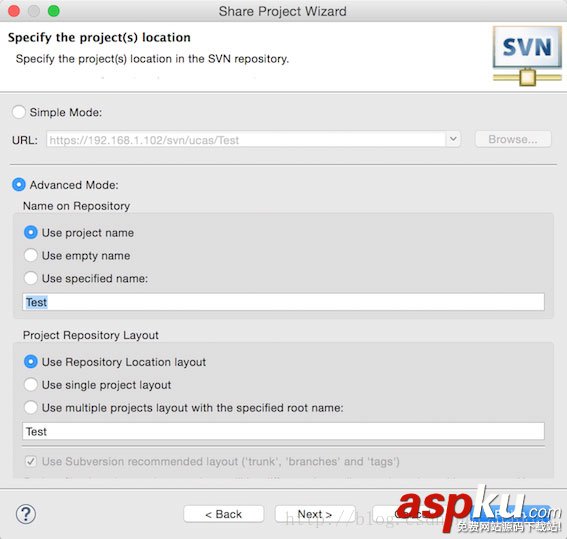Click the specified name text field
Viewport: 567px width, 539px height.
pos(283,302)
